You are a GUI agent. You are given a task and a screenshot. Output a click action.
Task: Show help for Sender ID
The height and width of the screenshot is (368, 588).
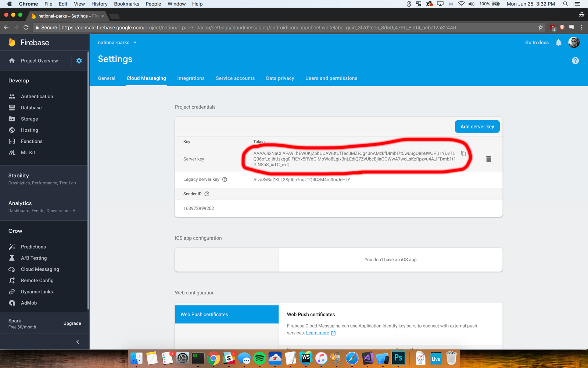207,194
